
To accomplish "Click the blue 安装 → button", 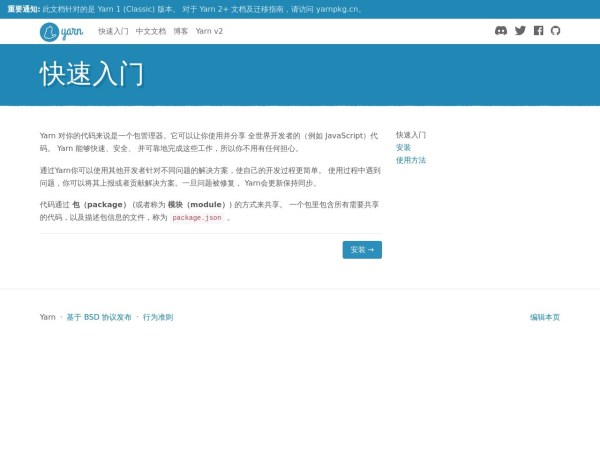I will [362, 250].
